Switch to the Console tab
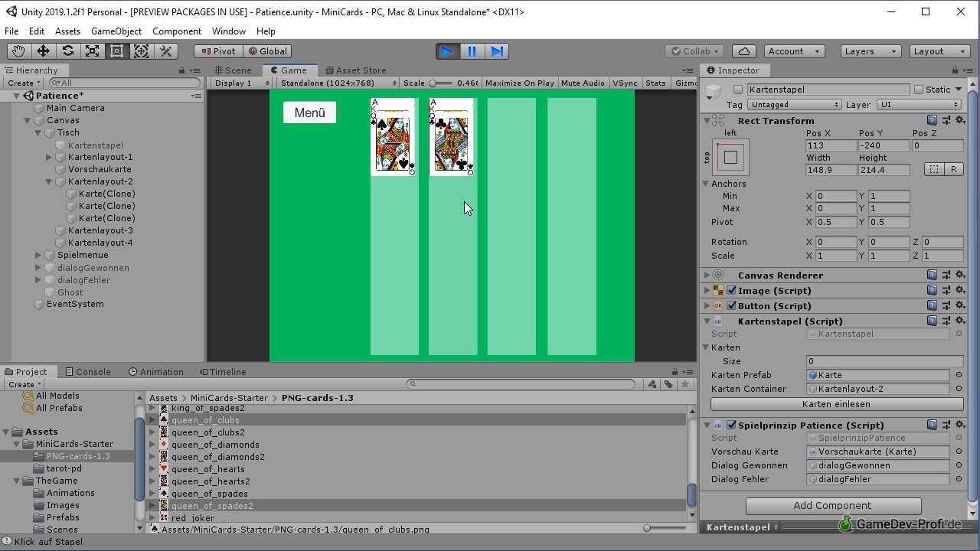This screenshot has width=980, height=551. point(88,372)
